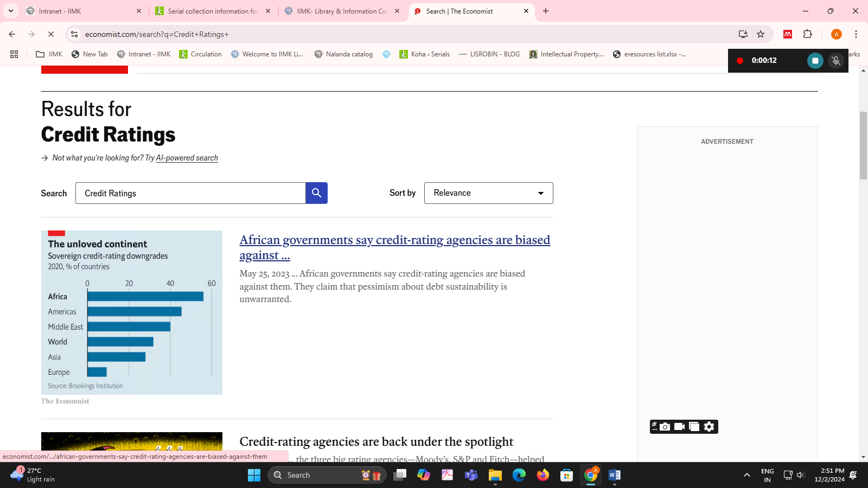The width and height of the screenshot is (868, 488).
Task: Expand the tab search dropdown arrow
Action: coord(11,11)
